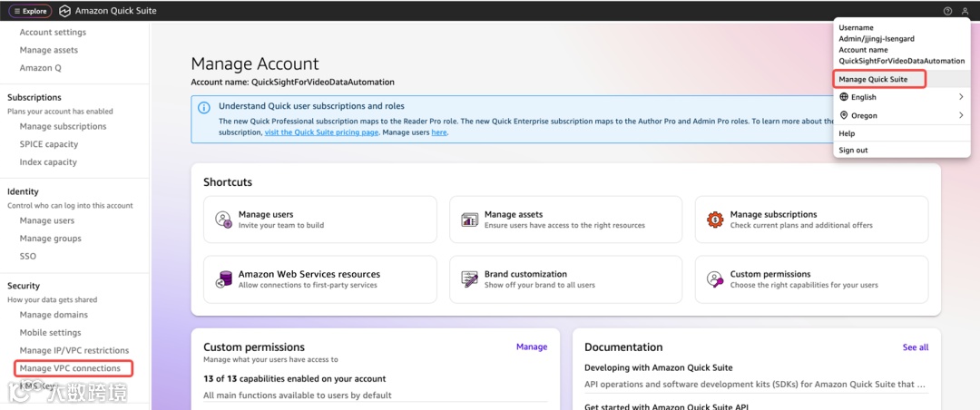Click the Identity section heading in sidebar
This screenshot has width=980, height=410.
click(23, 192)
